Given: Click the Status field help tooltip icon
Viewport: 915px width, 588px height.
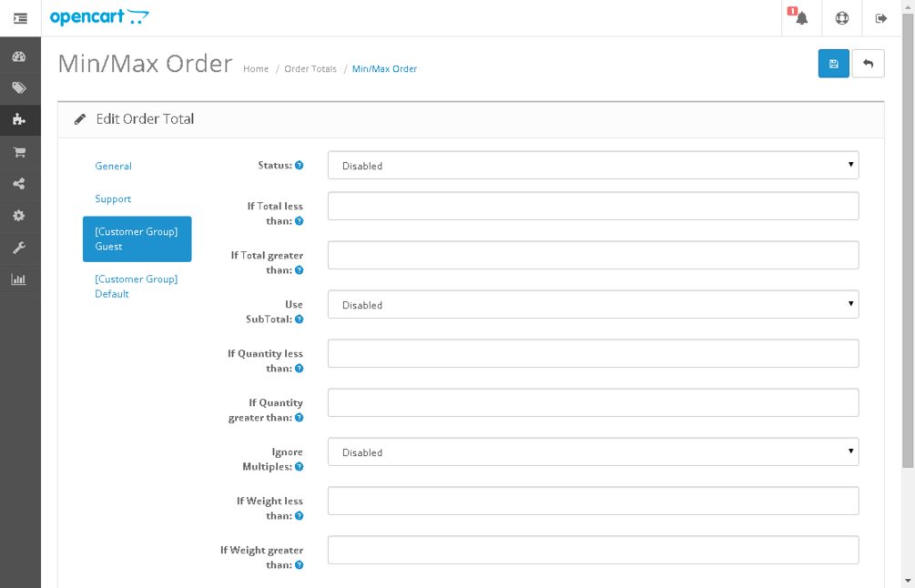Looking at the screenshot, I should (x=298, y=165).
